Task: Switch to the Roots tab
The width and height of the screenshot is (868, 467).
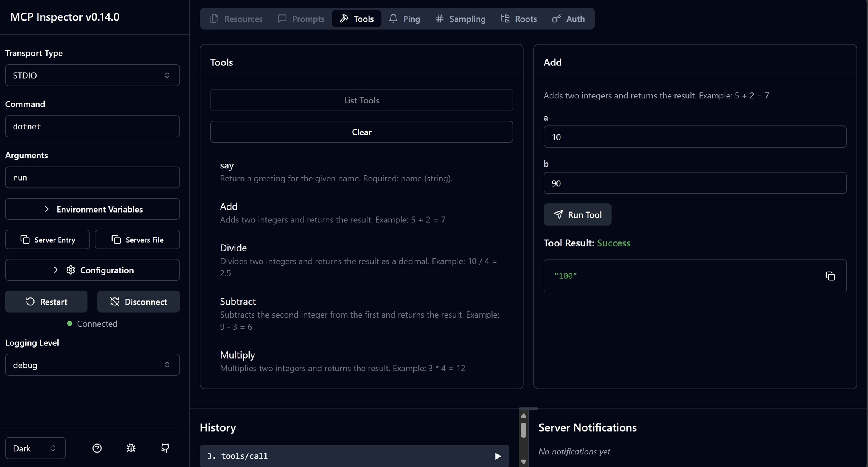Action: [519, 19]
